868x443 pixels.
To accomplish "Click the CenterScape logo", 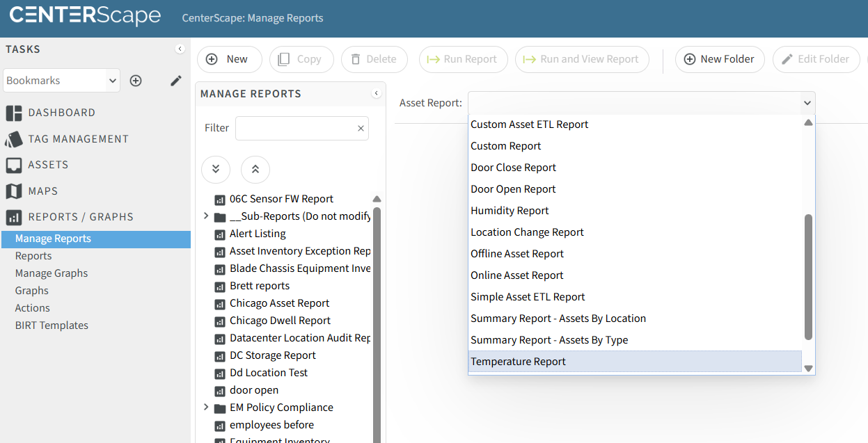I will click(85, 15).
